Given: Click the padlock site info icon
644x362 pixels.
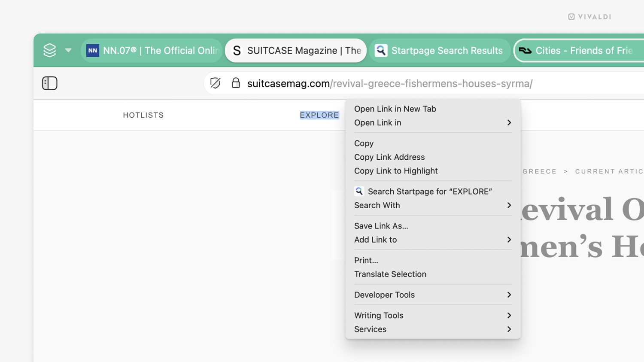Looking at the screenshot, I should pyautogui.click(x=236, y=83).
